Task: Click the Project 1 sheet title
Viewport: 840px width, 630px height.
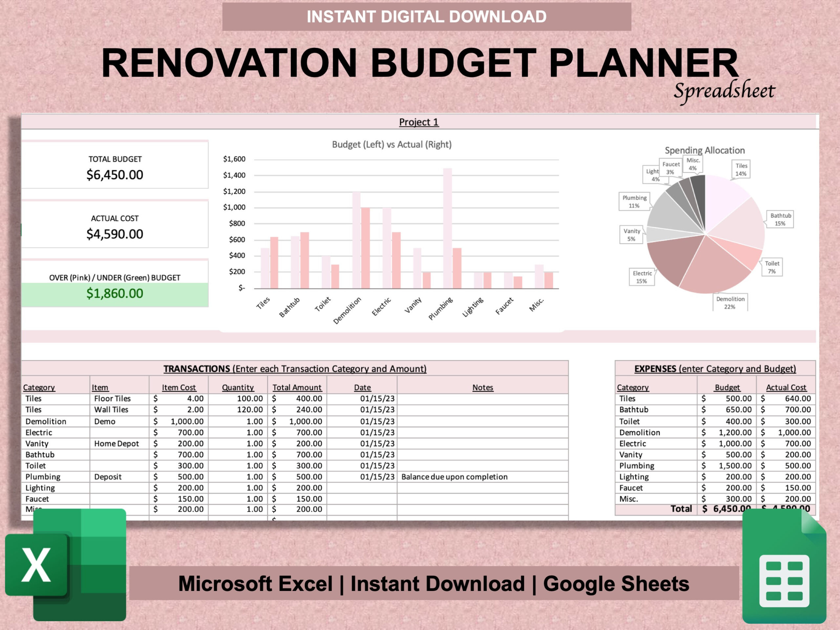Action: tap(419, 122)
